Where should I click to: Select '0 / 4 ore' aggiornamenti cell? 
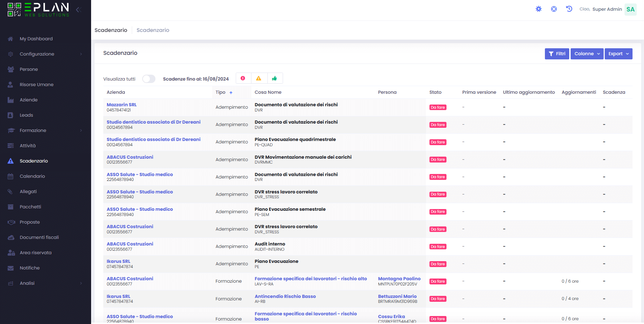(x=570, y=299)
